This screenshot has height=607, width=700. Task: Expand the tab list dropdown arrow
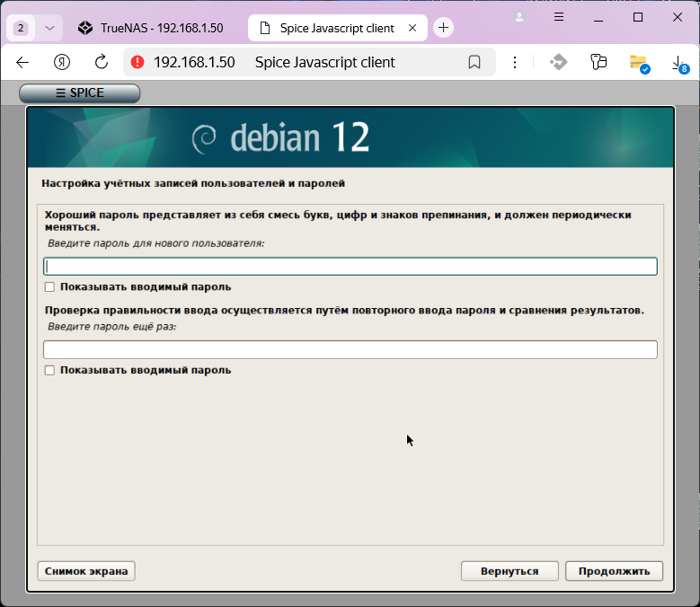50,28
